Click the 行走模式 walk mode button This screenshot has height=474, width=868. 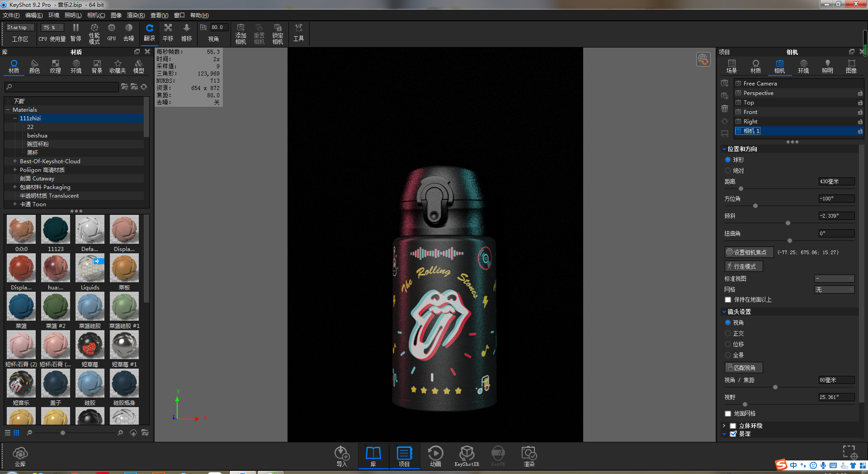click(743, 266)
